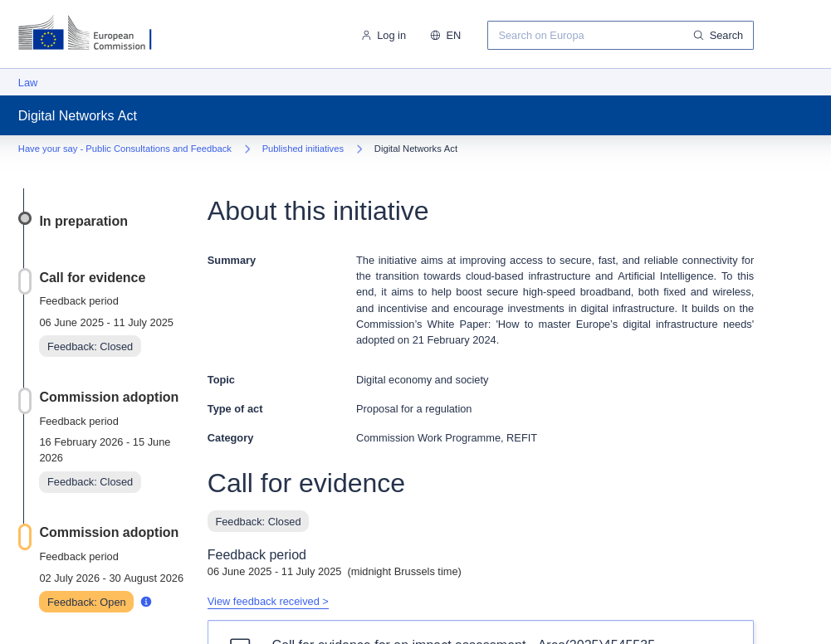The width and height of the screenshot is (831, 644).
Task: Open the Law menu link
Action: coord(27,83)
